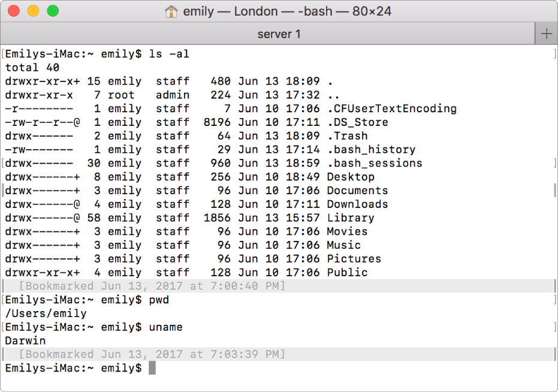
Task: Minimize the window using the yellow button
Action: [34, 11]
